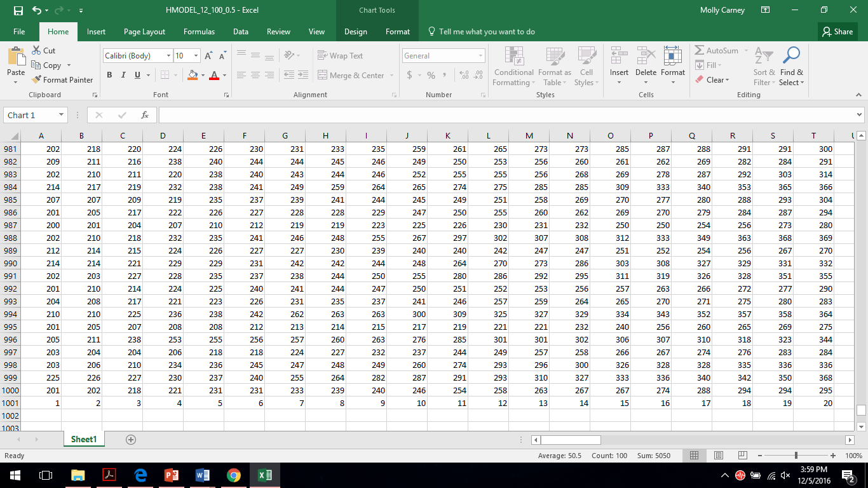Click the Format Painter brush
Viewport: 868px width, 488px height.
[36, 79]
